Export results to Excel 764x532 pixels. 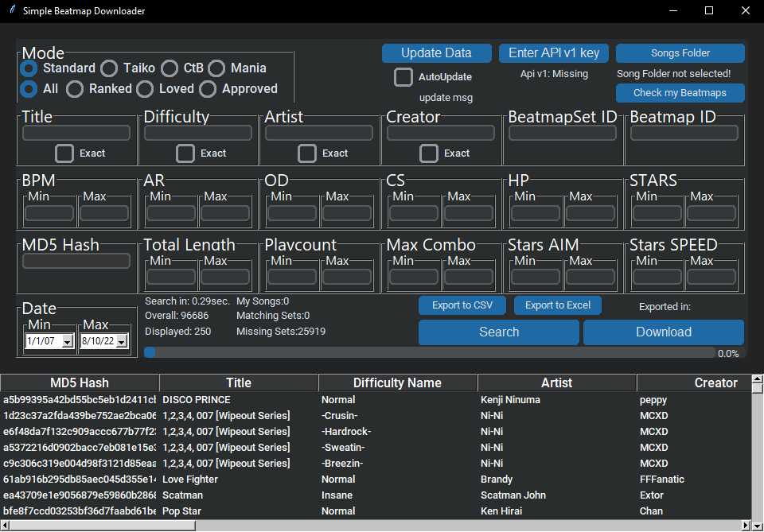click(557, 305)
